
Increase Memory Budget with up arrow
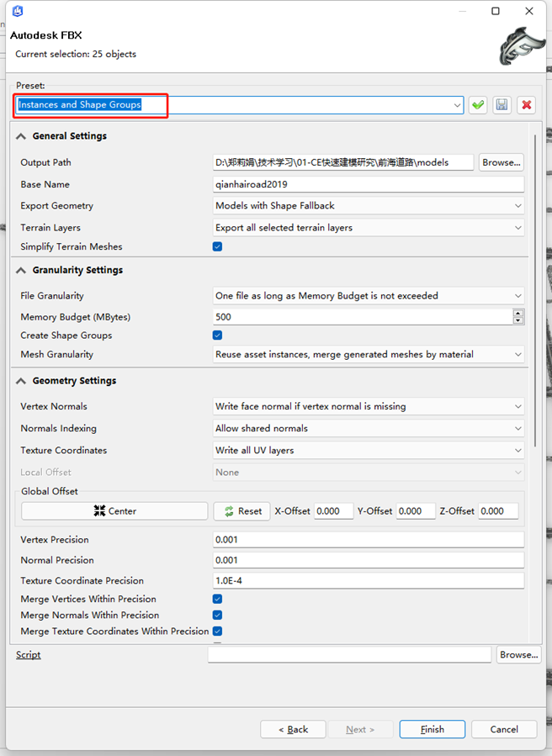click(x=518, y=313)
